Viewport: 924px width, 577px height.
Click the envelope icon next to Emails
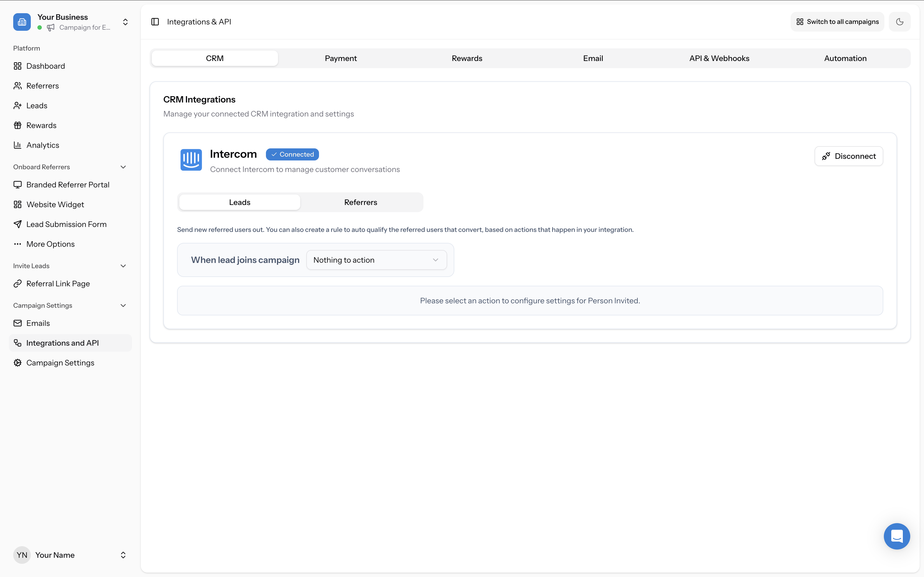[18, 323]
